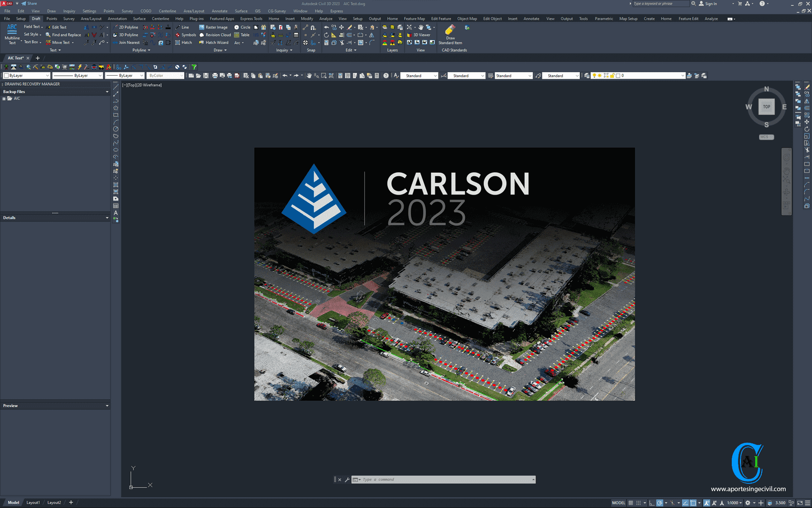812x508 pixels.
Task: Open the ByLayer color dropdown
Action: [x=26, y=76]
